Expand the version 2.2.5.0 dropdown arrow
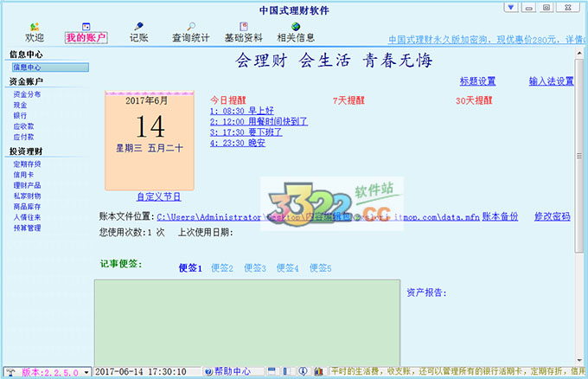This screenshot has width=588, height=379. (x=86, y=372)
